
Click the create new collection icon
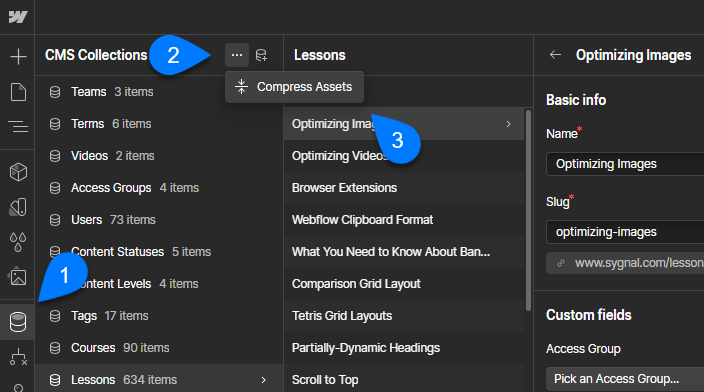(261, 55)
